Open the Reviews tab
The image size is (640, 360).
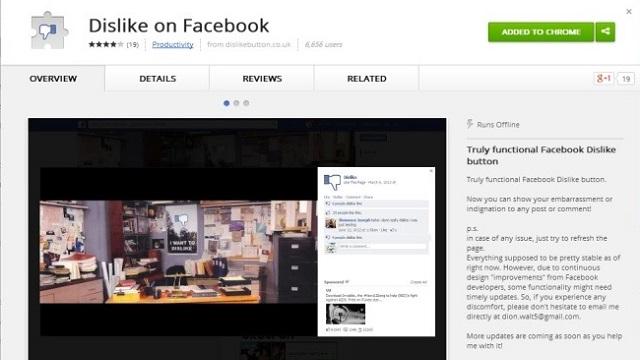coord(262,78)
